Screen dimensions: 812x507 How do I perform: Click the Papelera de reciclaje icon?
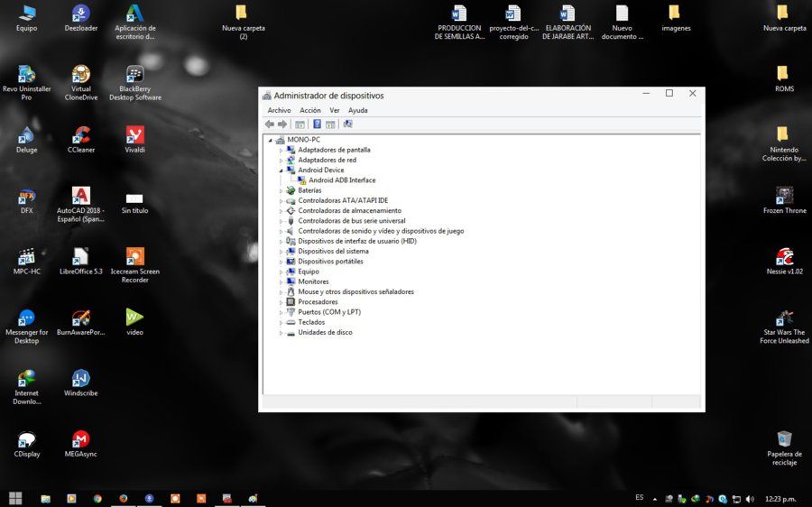click(785, 448)
